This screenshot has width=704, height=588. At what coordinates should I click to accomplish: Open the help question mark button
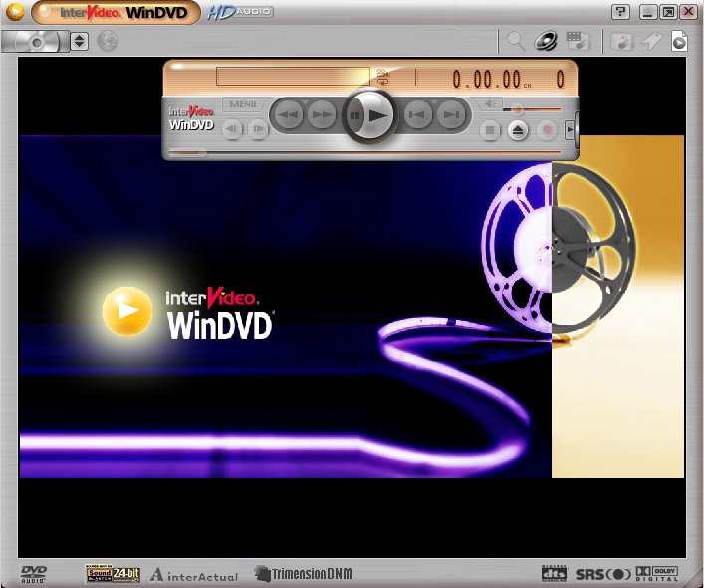(x=620, y=11)
